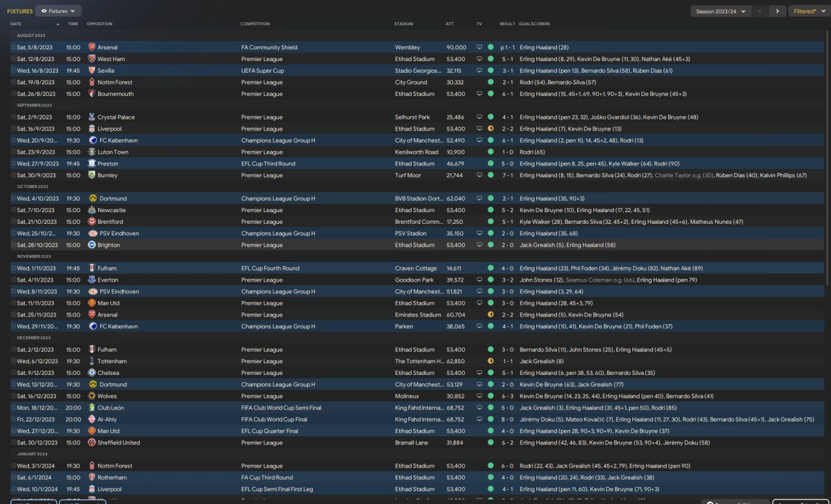Click the Burnley club badge

pyautogui.click(x=92, y=176)
